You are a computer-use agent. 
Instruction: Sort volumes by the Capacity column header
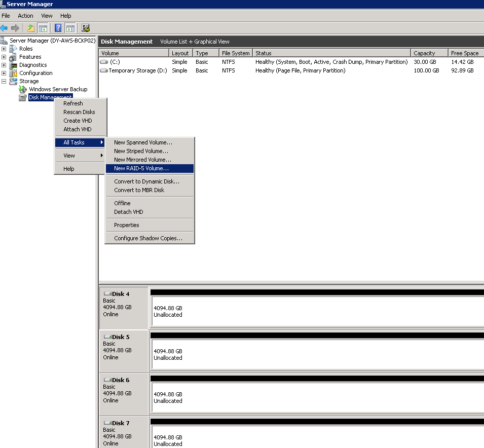[x=424, y=53]
